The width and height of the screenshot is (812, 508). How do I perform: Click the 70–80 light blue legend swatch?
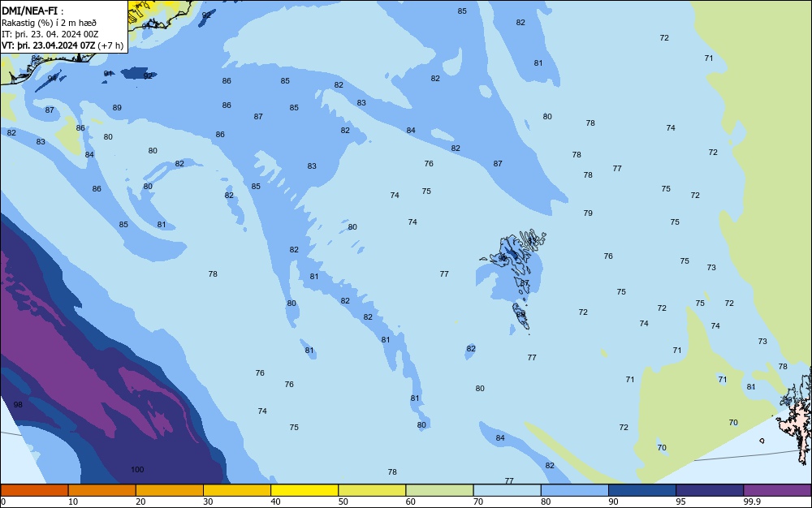(x=507, y=490)
